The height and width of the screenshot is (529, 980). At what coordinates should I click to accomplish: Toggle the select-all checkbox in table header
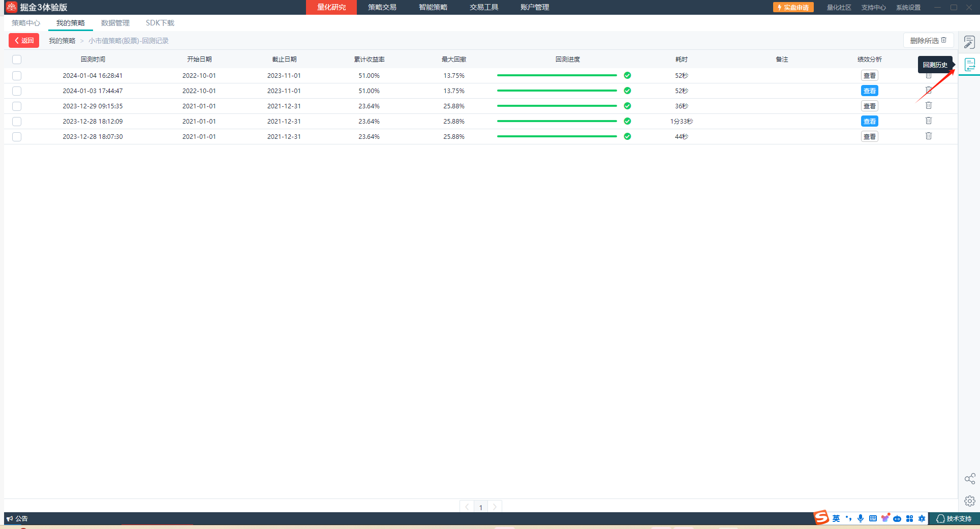click(x=17, y=60)
